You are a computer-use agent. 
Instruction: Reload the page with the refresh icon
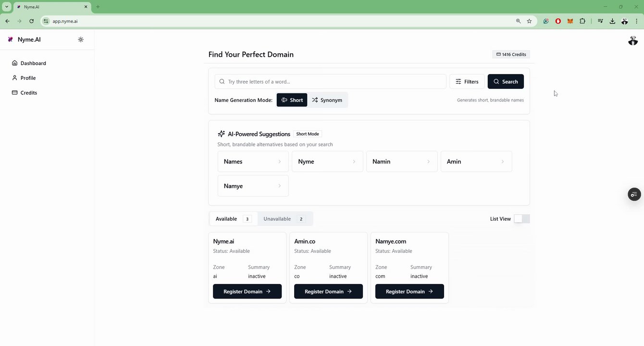click(31, 21)
